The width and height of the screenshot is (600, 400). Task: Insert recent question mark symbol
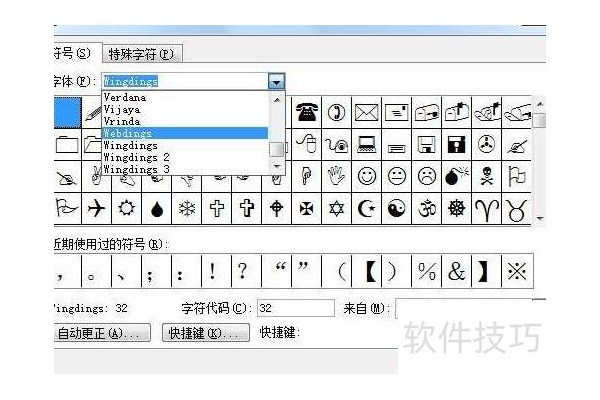[x=246, y=271]
